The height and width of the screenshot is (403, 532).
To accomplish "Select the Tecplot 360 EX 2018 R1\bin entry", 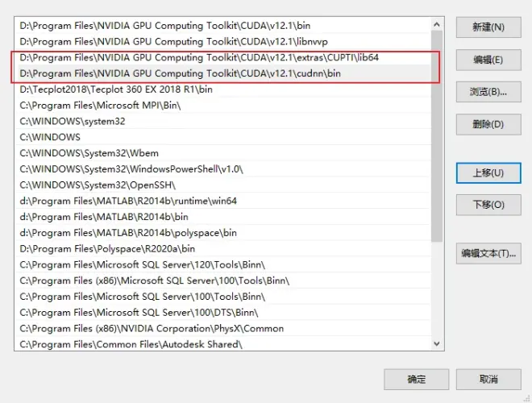I will pyautogui.click(x=222, y=89).
